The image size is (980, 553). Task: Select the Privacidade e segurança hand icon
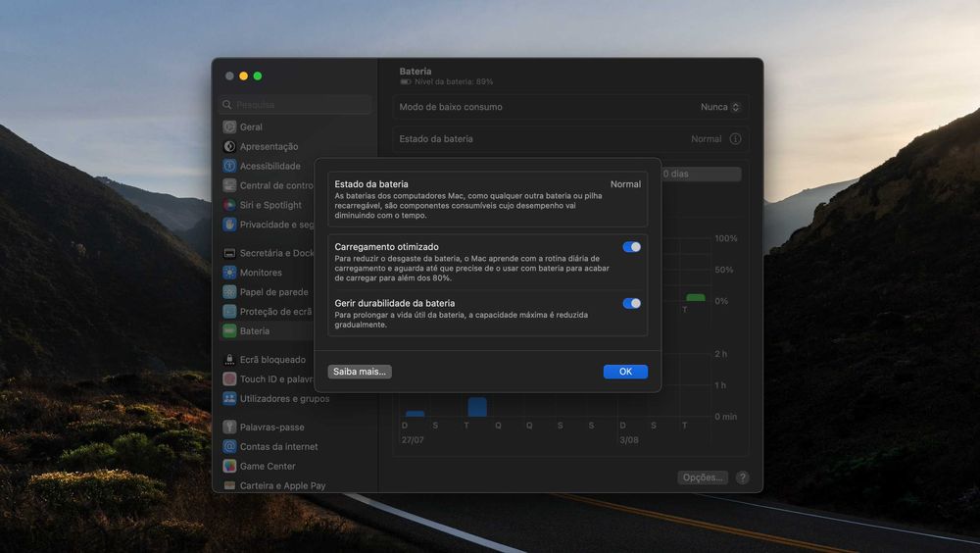tap(229, 225)
